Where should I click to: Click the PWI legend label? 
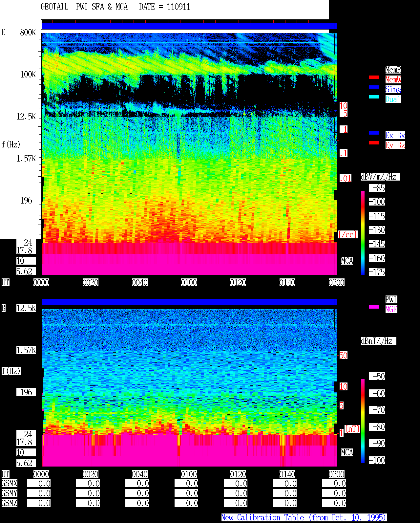391,299
